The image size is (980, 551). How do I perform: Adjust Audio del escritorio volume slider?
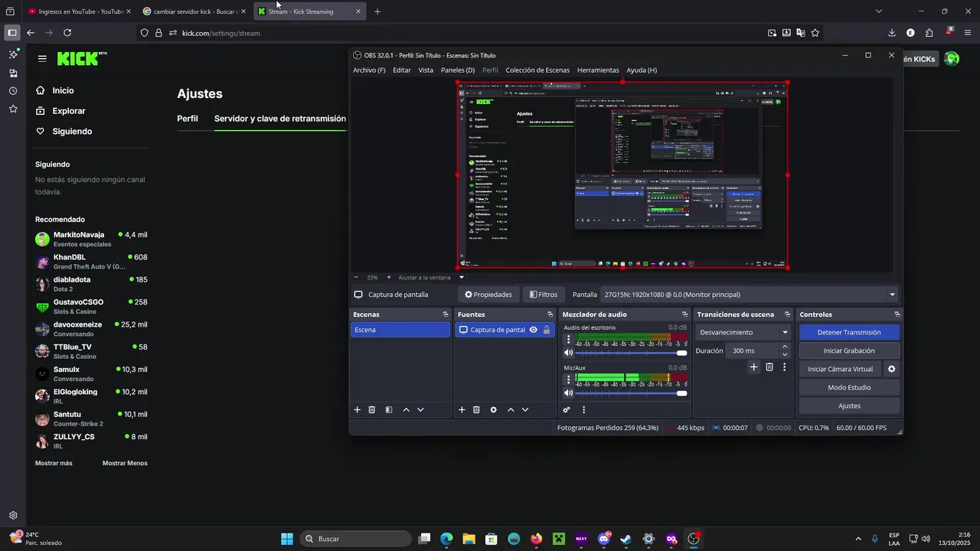click(x=631, y=353)
